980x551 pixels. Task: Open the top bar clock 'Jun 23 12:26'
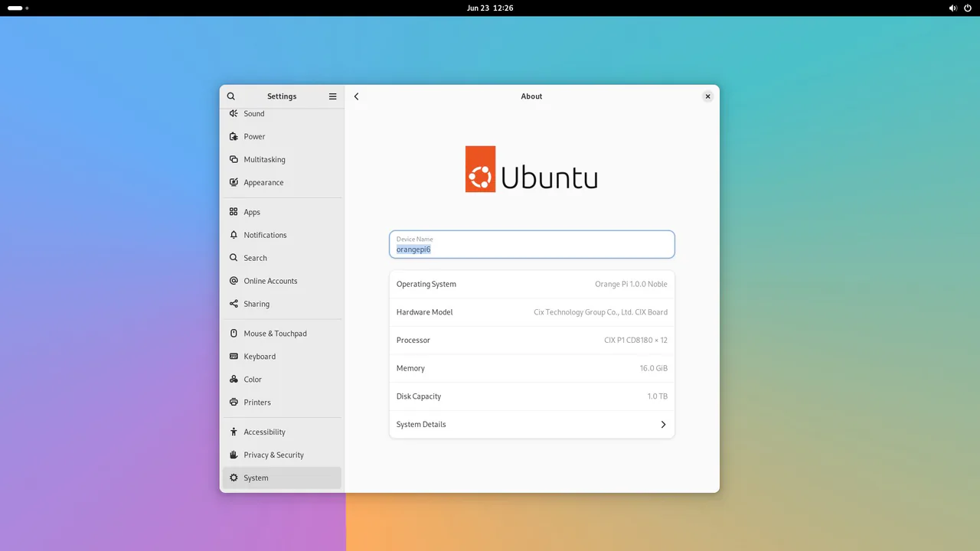[x=490, y=8]
